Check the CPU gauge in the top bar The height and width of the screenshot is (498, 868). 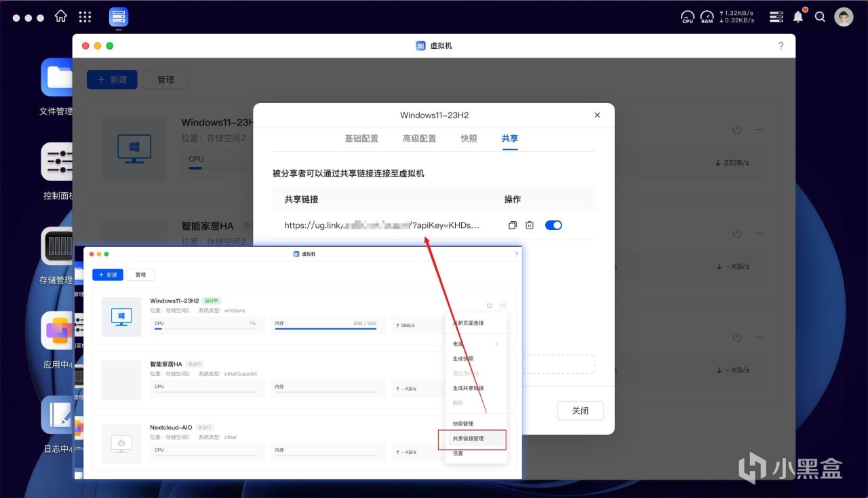[x=688, y=17]
